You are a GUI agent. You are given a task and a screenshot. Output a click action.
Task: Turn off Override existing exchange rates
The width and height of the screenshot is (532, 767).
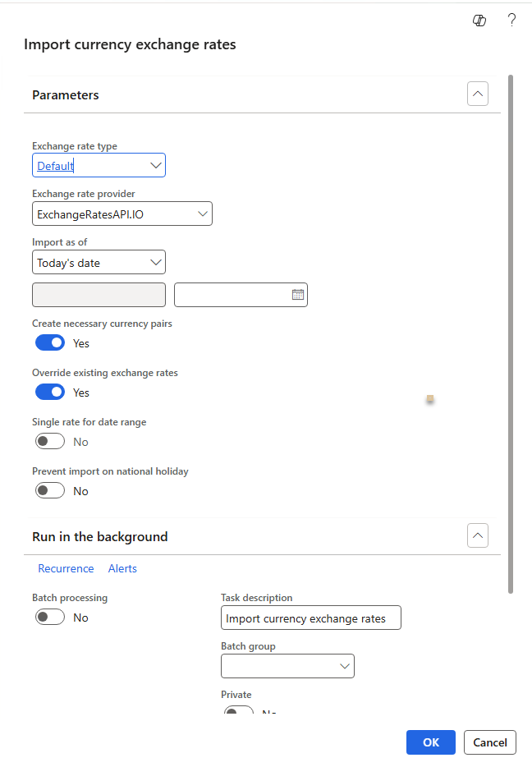click(x=50, y=393)
